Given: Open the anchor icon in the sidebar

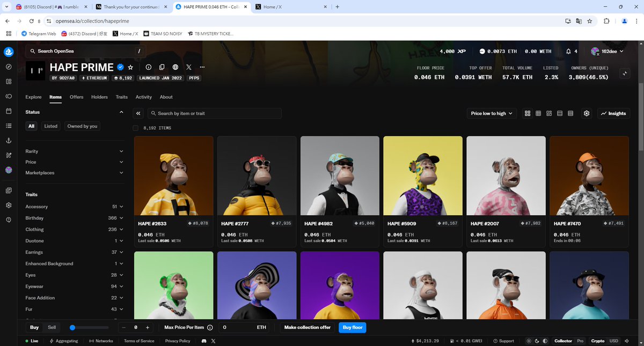Looking at the screenshot, I should point(9,141).
